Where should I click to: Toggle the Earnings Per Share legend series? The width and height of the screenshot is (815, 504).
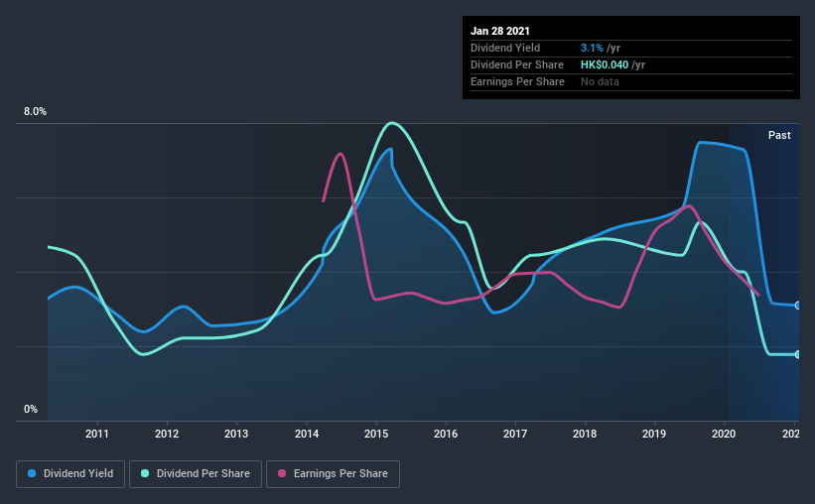click(333, 474)
